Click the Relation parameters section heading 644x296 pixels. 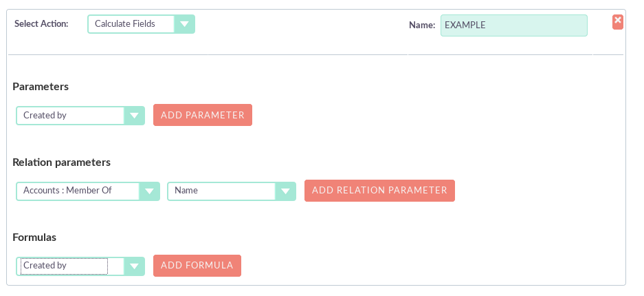[61, 162]
